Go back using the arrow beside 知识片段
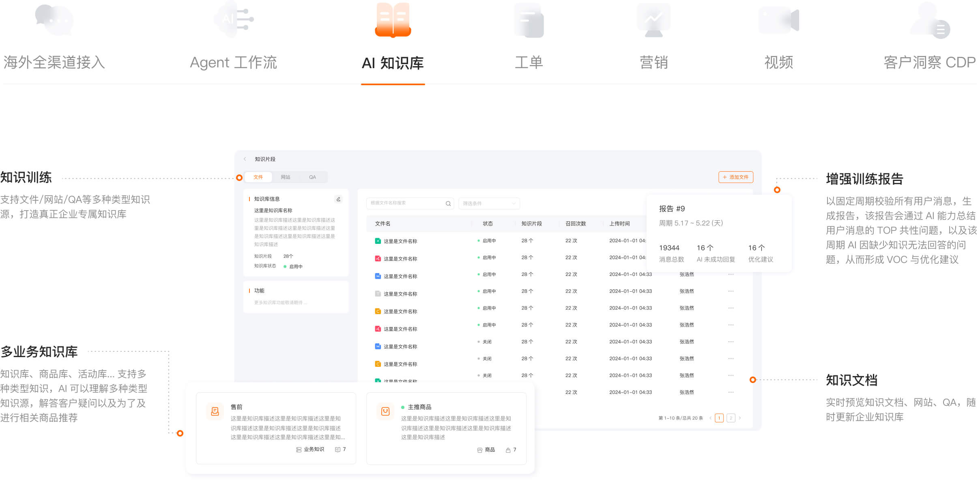The image size is (980, 482). (x=245, y=159)
